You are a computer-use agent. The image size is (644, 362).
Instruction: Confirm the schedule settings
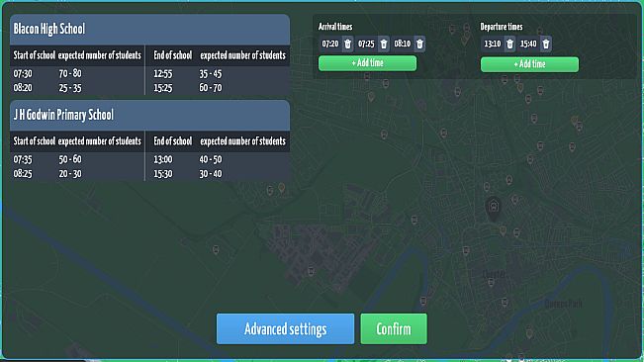(394, 328)
